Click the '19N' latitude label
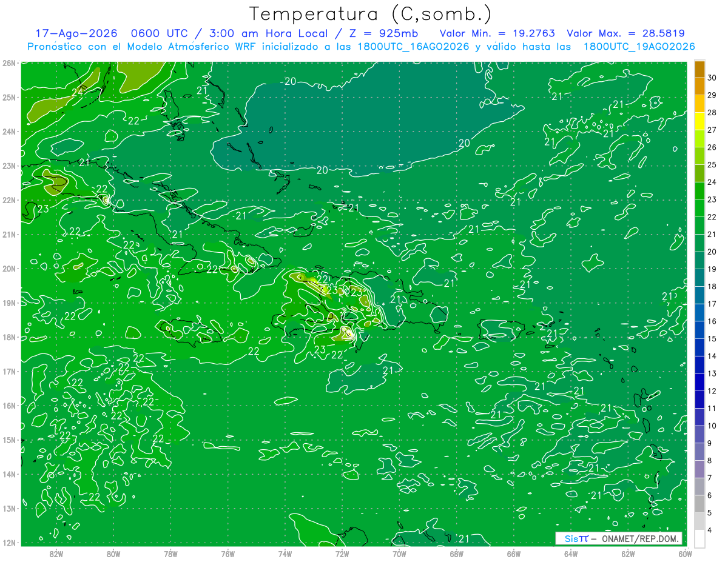Screen dimensions: 728x562 (9, 303)
